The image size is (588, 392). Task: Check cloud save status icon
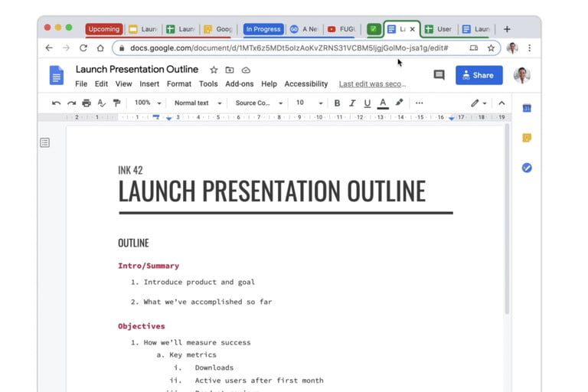point(246,70)
